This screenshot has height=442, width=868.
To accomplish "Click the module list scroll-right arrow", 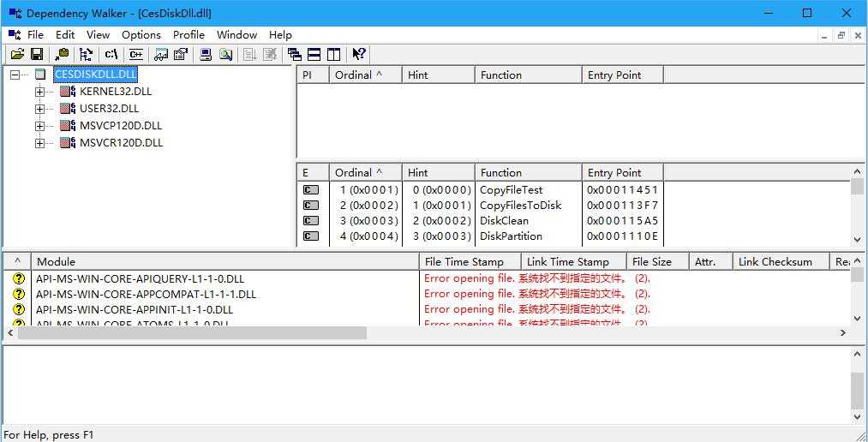I will tap(843, 333).
